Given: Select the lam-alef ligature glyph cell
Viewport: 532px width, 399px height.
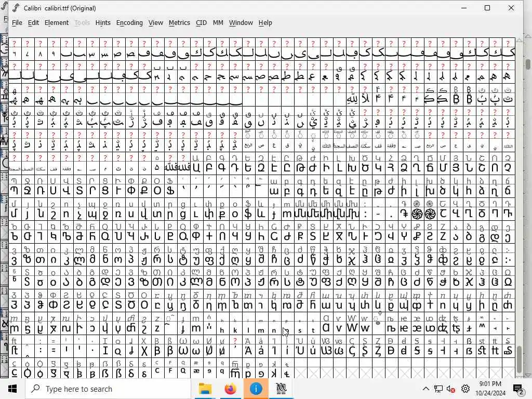Looking at the screenshot, I should 365,99.
